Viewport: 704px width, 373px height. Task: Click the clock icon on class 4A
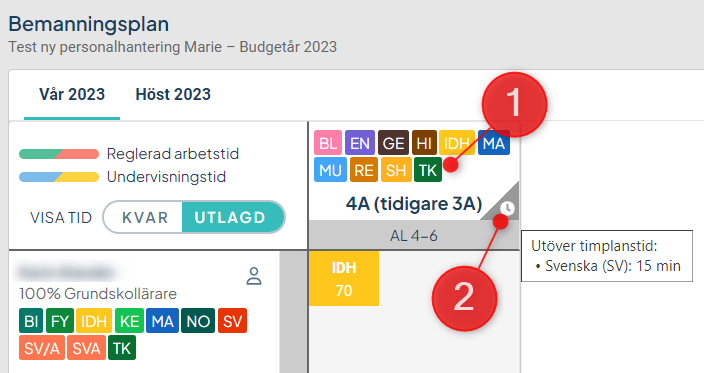tap(507, 208)
